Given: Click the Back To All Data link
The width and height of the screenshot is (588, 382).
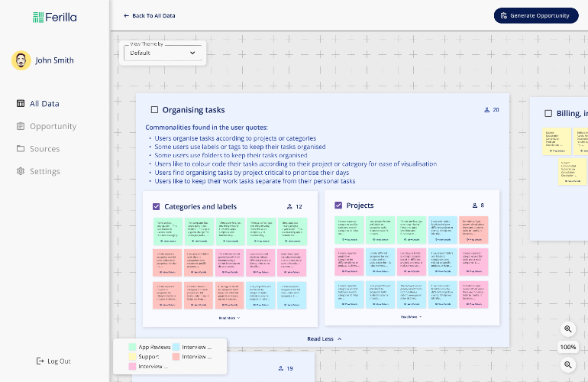Looking at the screenshot, I should click(149, 16).
